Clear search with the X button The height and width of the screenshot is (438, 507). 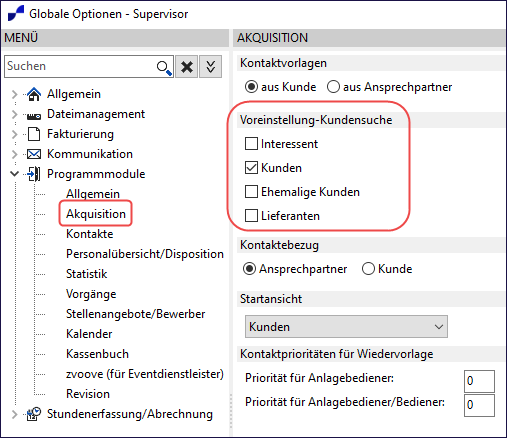(x=187, y=67)
